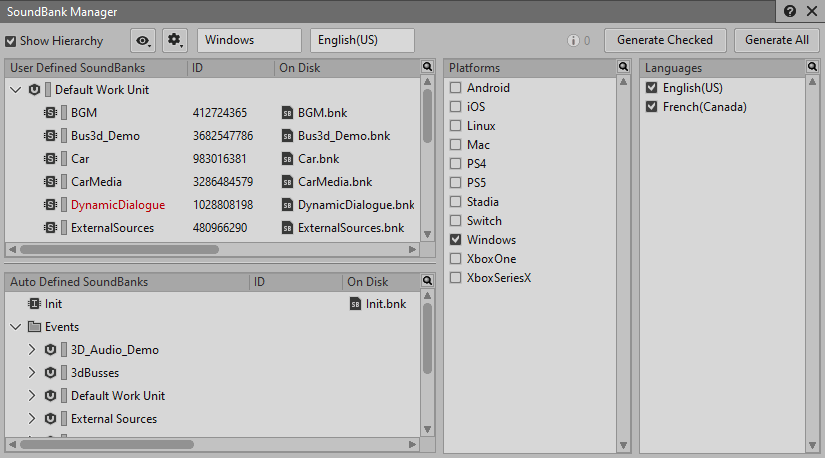
Task: Click search icon in Languages panel
Action: [811, 67]
